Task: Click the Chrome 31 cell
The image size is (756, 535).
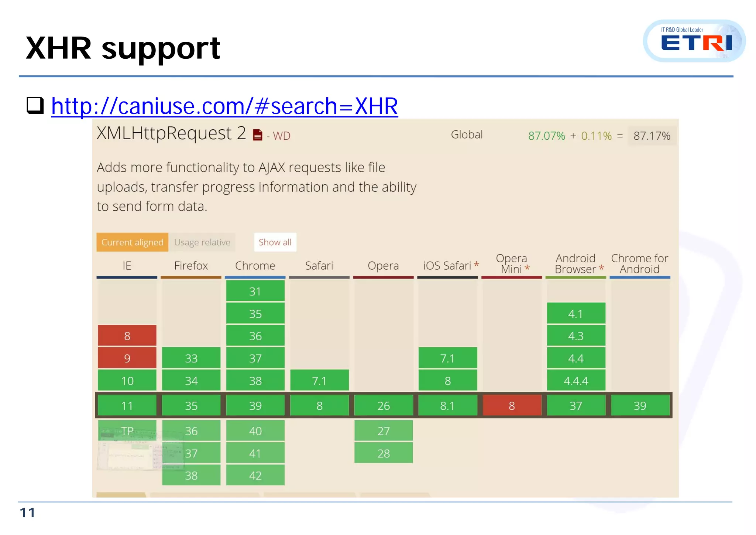Action: click(255, 291)
